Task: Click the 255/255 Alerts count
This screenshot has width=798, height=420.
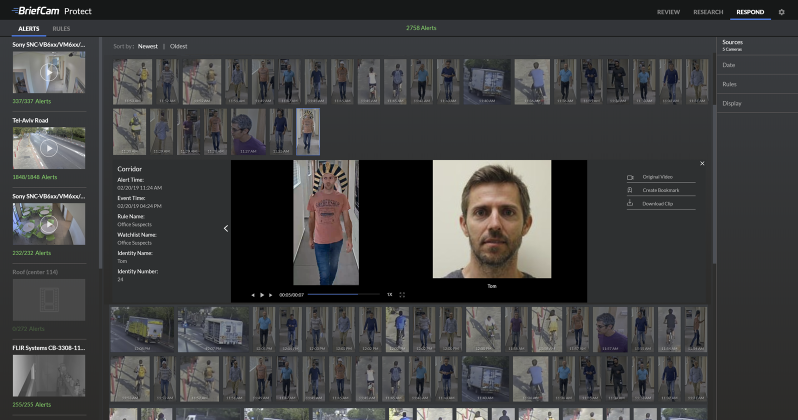Action: click(32, 405)
